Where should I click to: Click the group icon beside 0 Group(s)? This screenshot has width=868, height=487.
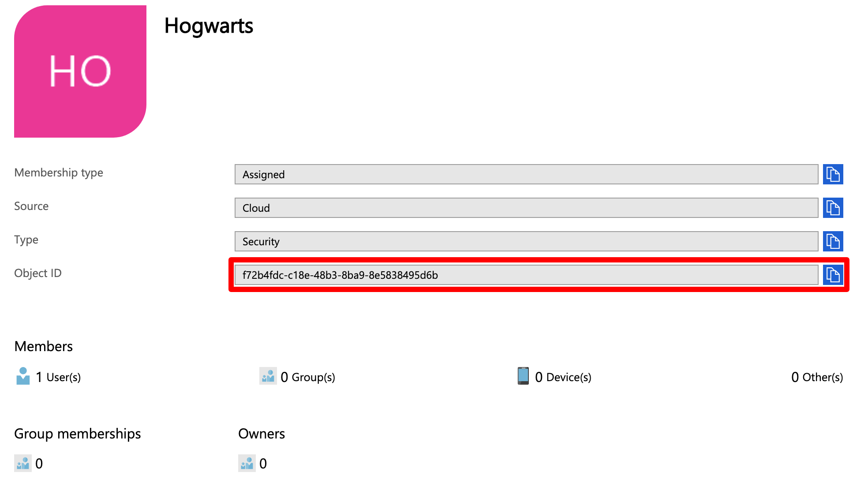point(268,376)
